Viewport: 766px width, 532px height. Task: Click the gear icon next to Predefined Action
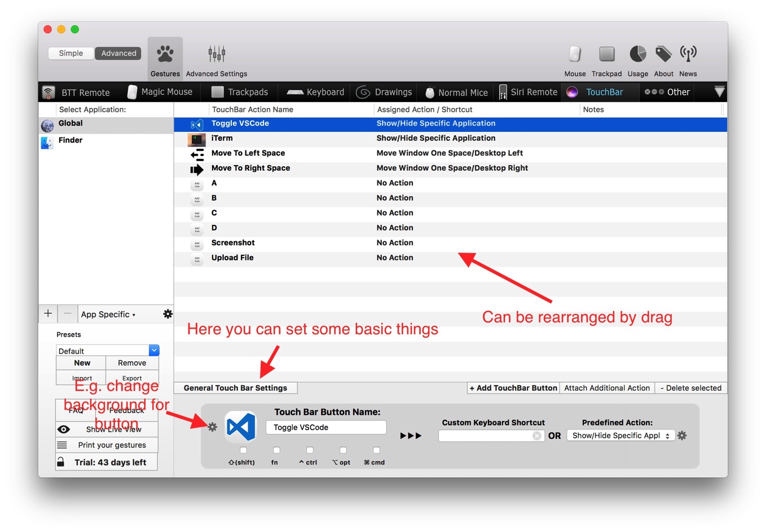coord(682,436)
